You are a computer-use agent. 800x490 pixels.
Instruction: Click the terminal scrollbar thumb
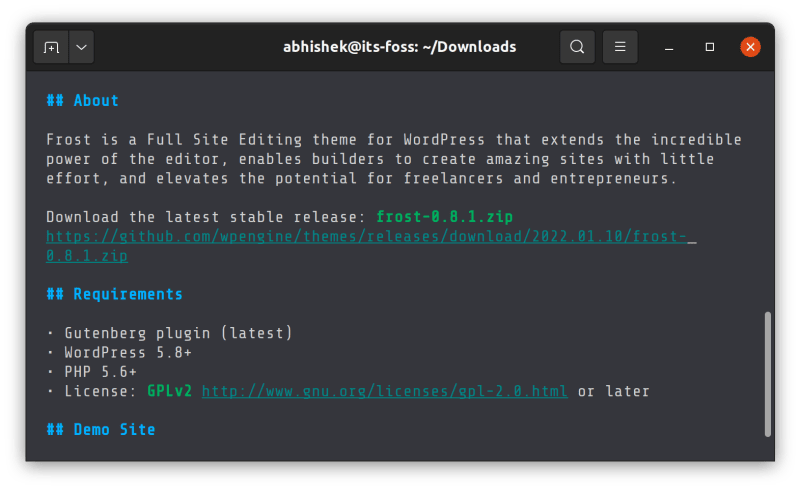767,374
